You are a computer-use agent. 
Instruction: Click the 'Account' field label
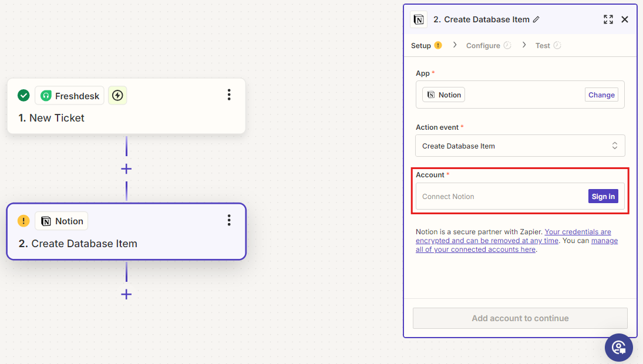pyautogui.click(x=430, y=174)
